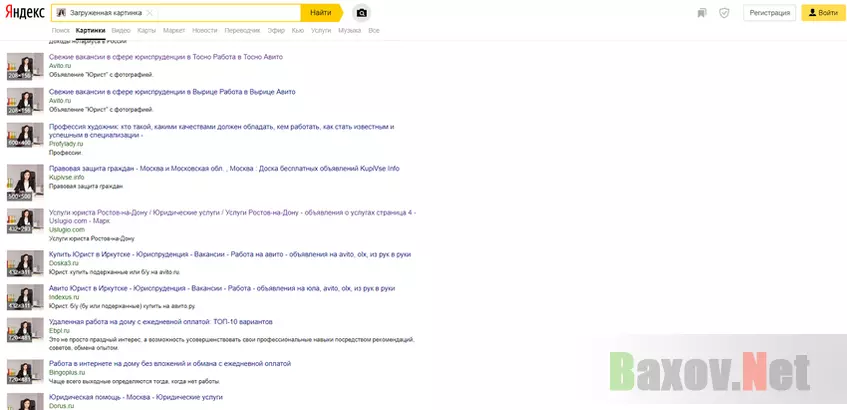Click the Ebpl.ru domain link
This screenshot has height=410, width=847.
tap(59, 331)
